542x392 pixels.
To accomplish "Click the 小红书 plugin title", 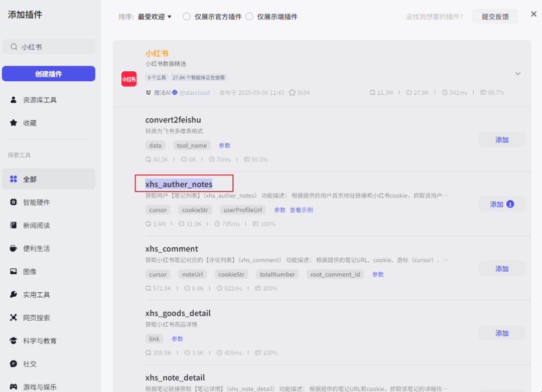I will (x=157, y=53).
